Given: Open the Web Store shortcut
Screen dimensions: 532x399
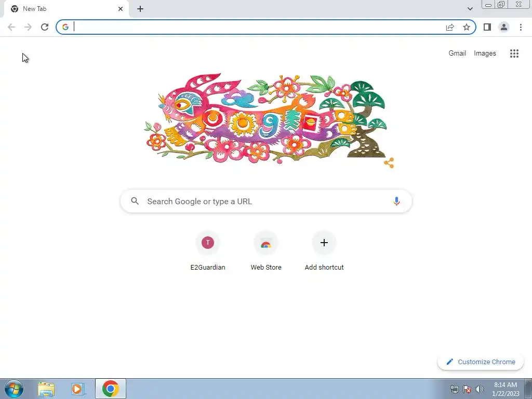Looking at the screenshot, I should pos(266,251).
